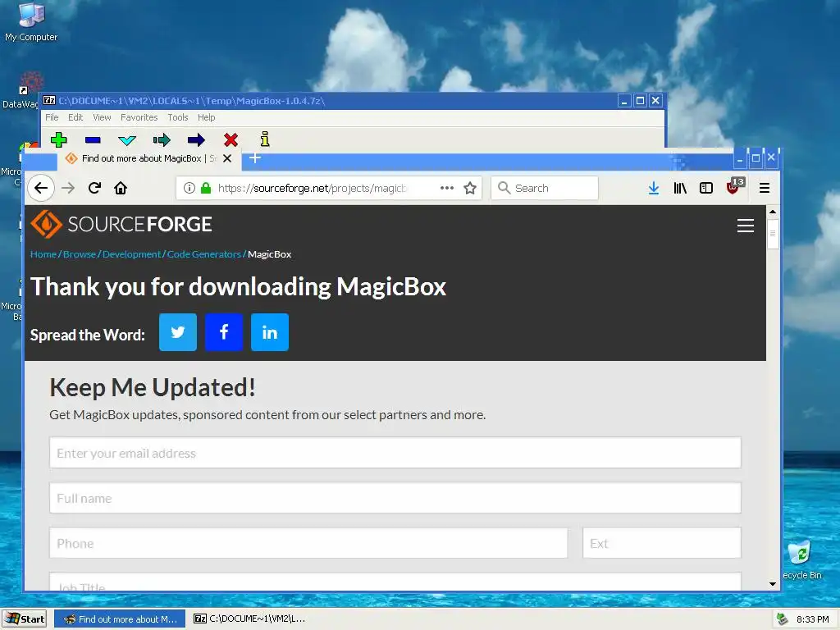The width and height of the screenshot is (840, 630).
Task: Click the Recycle Bin desktop icon
Action: tap(801, 560)
